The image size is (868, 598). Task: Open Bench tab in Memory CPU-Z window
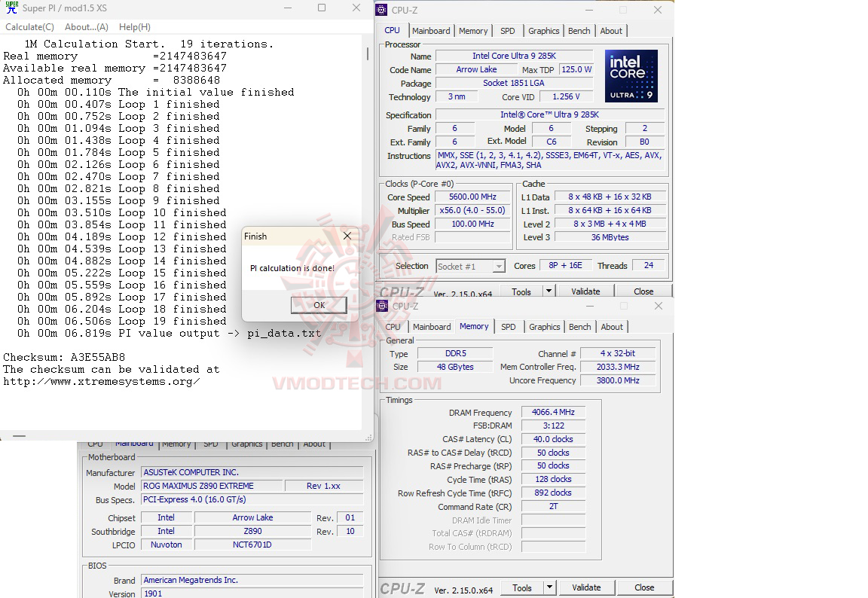pos(579,327)
